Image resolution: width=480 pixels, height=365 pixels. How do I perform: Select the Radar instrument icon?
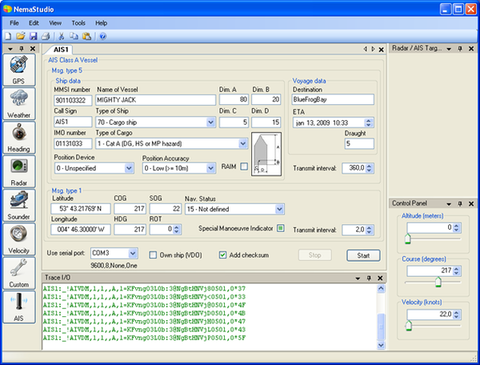[x=19, y=171]
